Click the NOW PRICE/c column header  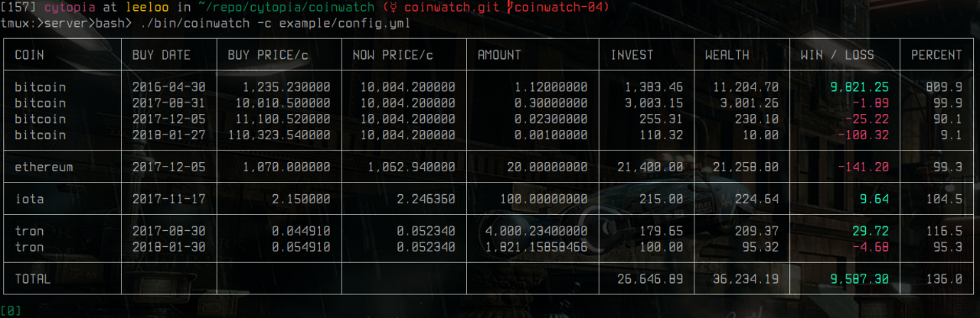(393, 55)
